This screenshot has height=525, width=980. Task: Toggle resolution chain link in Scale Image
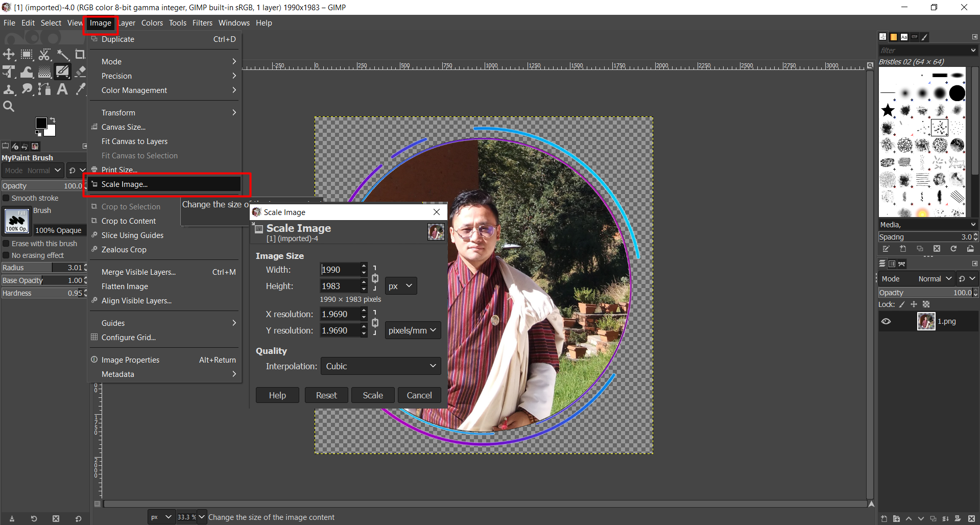[375, 322]
